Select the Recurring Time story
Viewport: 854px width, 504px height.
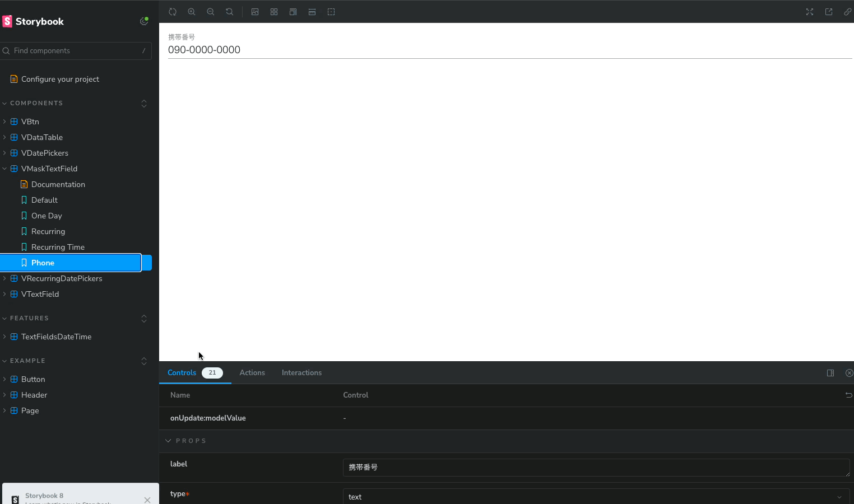click(x=58, y=247)
